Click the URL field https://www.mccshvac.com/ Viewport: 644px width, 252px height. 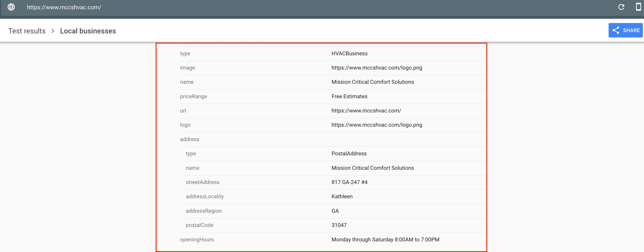click(64, 7)
